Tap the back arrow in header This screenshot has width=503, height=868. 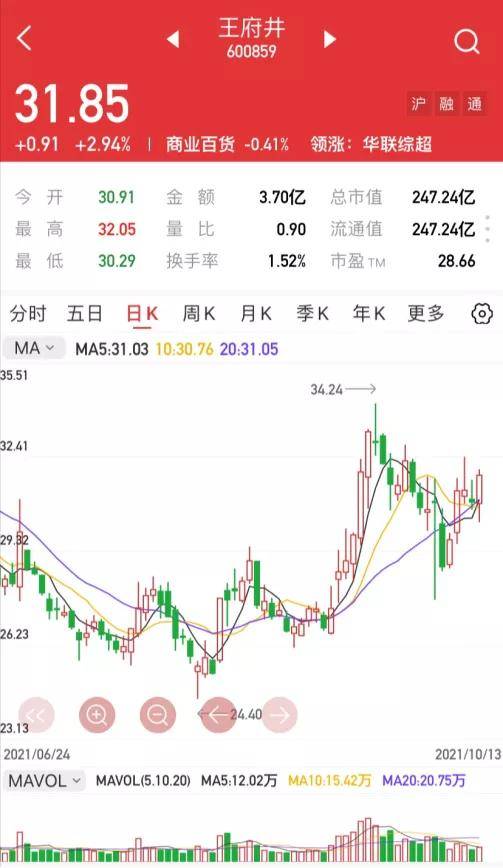pos(24,38)
